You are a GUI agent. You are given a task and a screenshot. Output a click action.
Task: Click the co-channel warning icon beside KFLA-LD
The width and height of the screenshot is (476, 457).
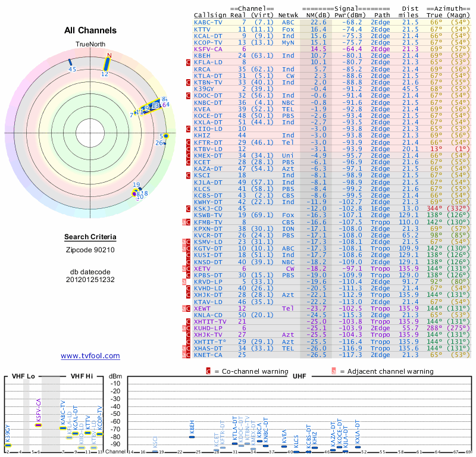(x=188, y=62)
